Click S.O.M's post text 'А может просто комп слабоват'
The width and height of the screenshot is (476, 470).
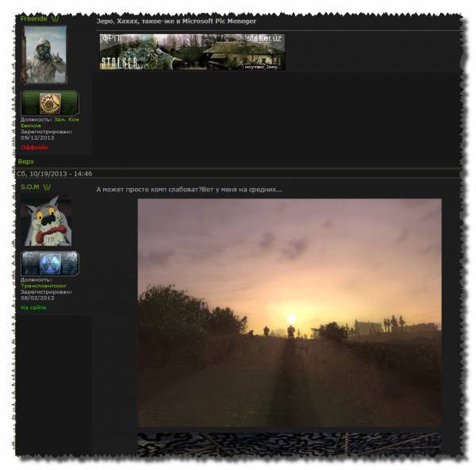point(189,189)
